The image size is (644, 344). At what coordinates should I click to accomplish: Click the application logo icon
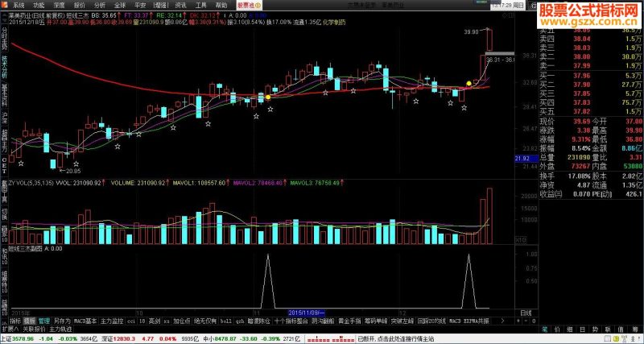[5, 6]
